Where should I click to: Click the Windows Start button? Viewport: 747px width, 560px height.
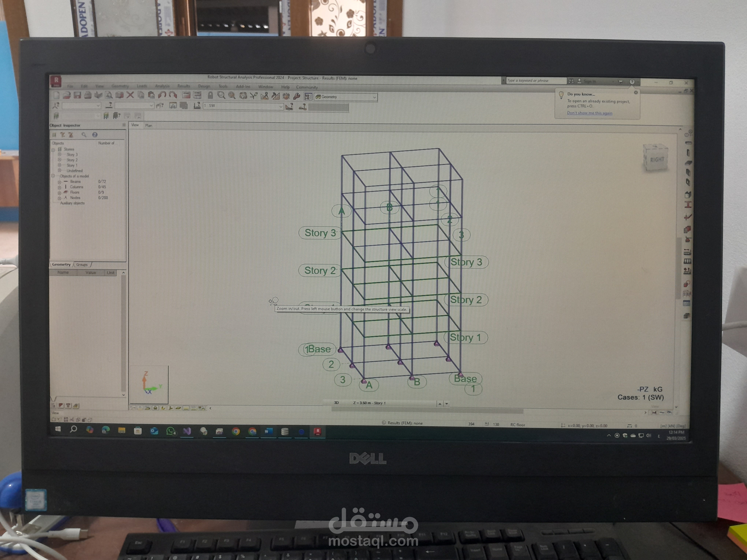tap(58, 429)
